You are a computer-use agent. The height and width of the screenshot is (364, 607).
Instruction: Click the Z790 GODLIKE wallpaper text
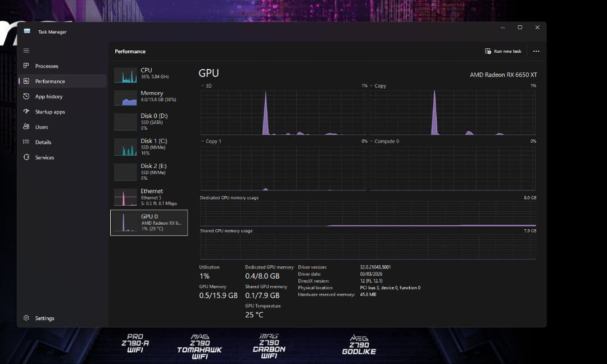(359, 345)
